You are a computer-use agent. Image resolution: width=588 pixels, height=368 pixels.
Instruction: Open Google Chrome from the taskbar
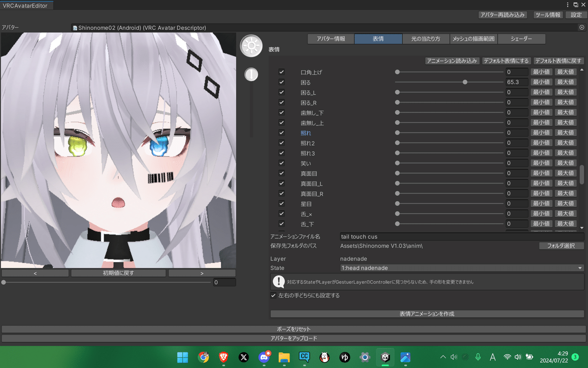203,357
